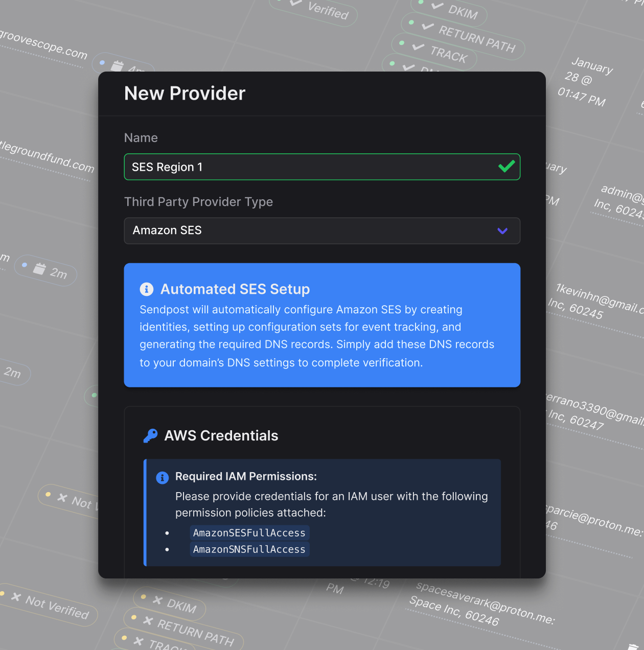The width and height of the screenshot is (644, 650).
Task: Click the info icon beside Required IAM Permissions
Action: point(162,477)
